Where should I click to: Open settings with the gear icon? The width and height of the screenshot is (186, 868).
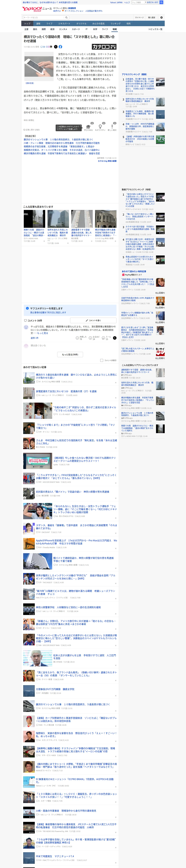(x=161, y=18)
